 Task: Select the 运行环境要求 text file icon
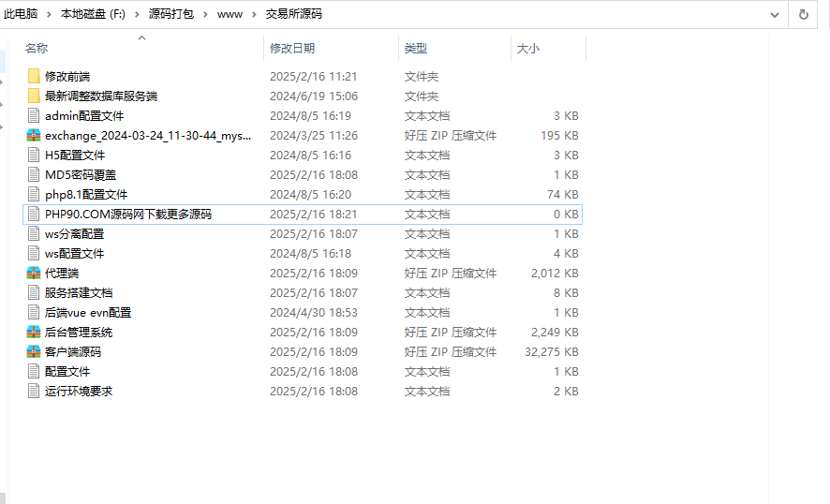coord(34,392)
